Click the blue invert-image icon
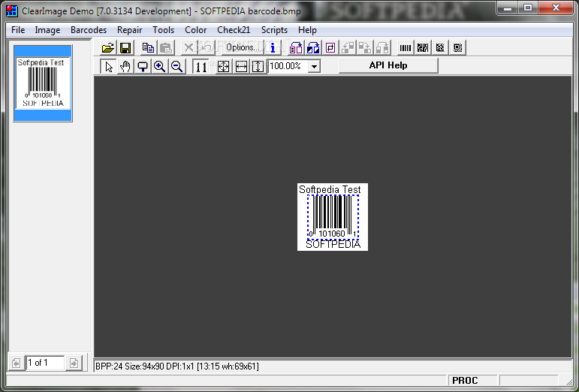Viewport: 579px width, 392px height. pos(313,47)
